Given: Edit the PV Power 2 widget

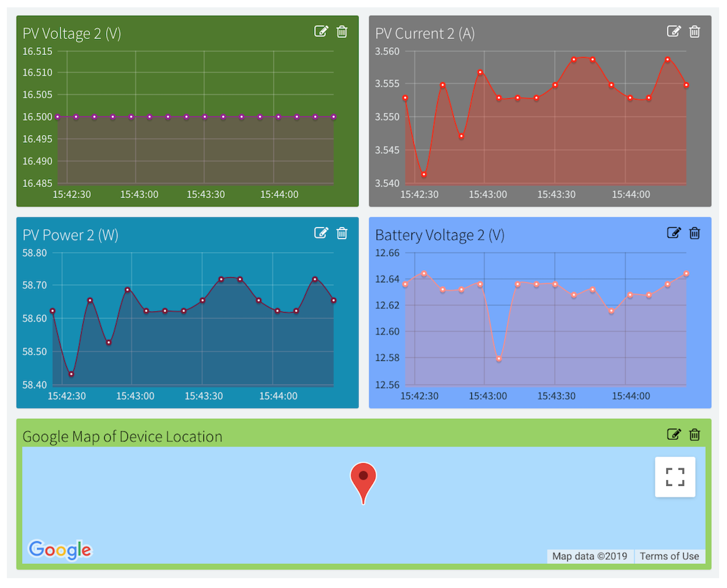Looking at the screenshot, I should coord(321,233).
